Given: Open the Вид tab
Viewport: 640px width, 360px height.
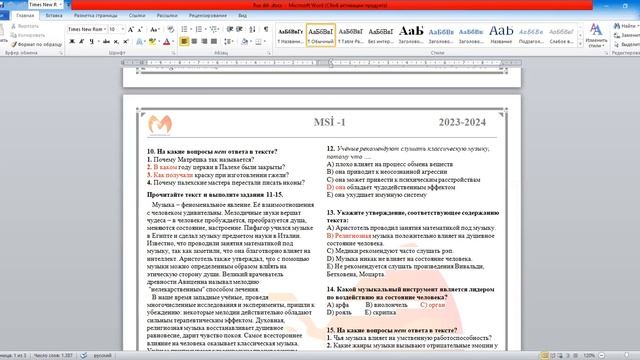Looking at the screenshot, I should coord(242,16).
